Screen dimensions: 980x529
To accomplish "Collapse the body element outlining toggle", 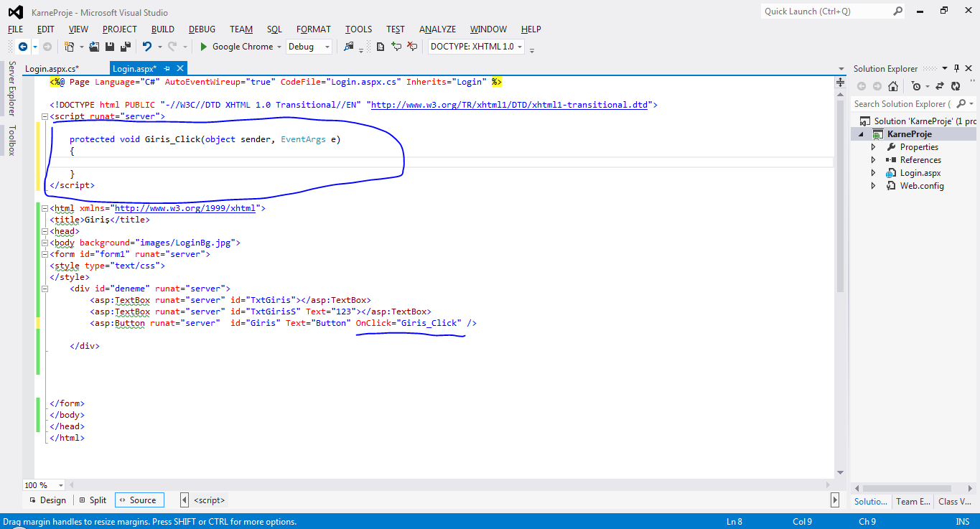I will pyautogui.click(x=45, y=243).
